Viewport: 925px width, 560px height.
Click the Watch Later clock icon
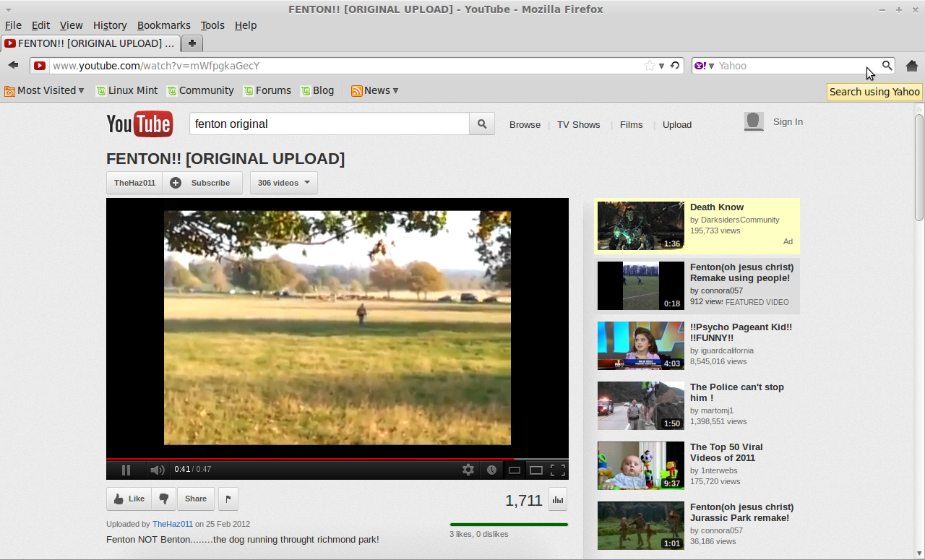(x=491, y=470)
